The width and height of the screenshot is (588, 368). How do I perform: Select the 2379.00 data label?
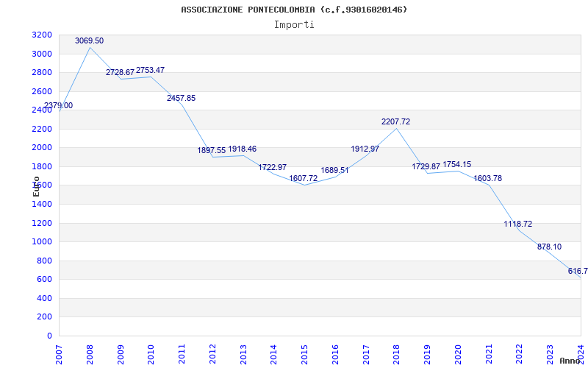tap(59, 105)
